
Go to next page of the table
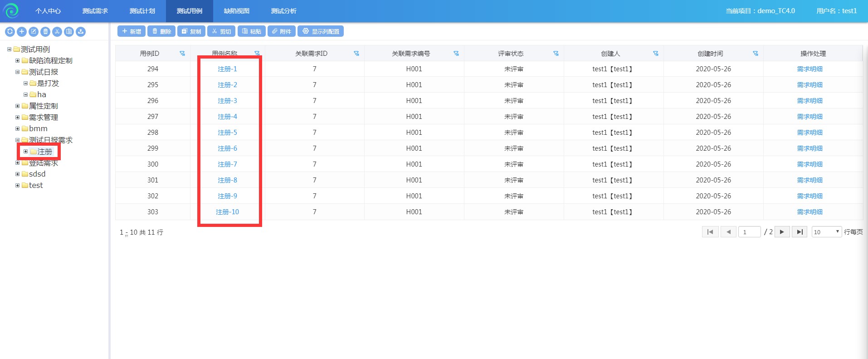[782, 232]
